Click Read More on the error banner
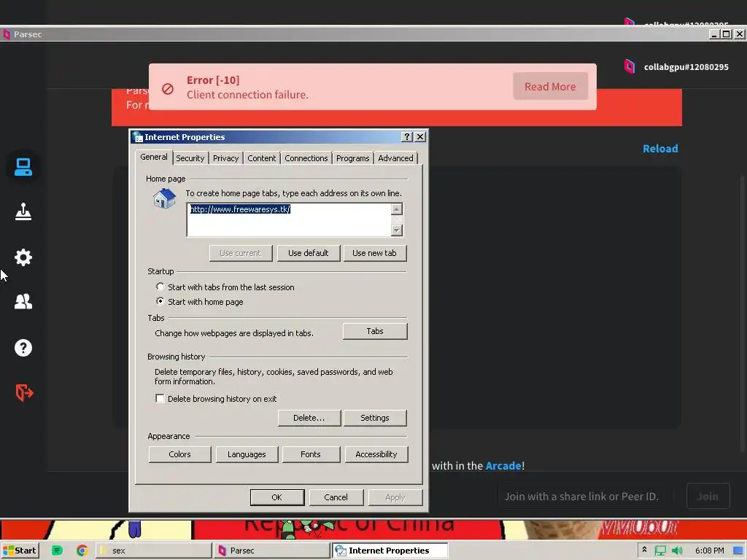The width and height of the screenshot is (747, 560). click(x=550, y=86)
